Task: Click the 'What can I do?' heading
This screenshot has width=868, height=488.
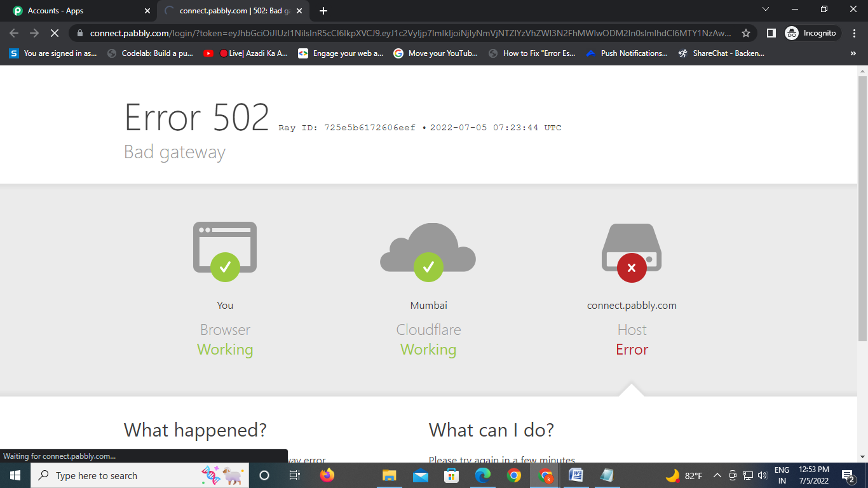Action: click(x=491, y=430)
